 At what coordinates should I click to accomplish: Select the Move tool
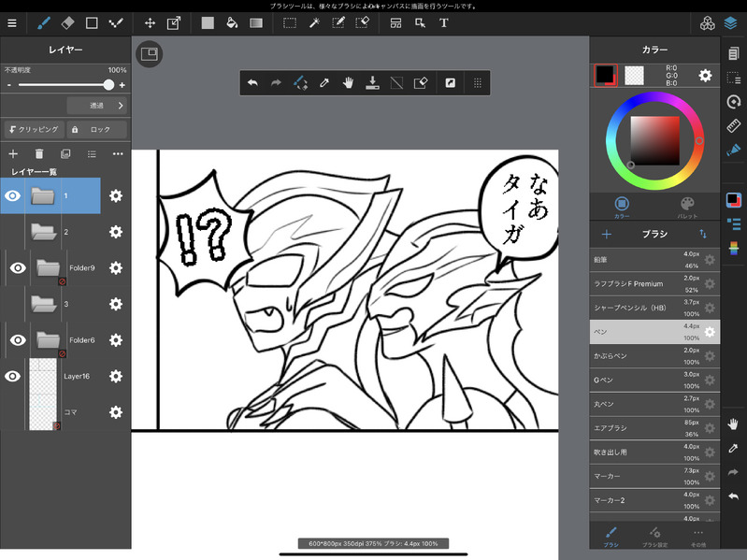[150, 22]
